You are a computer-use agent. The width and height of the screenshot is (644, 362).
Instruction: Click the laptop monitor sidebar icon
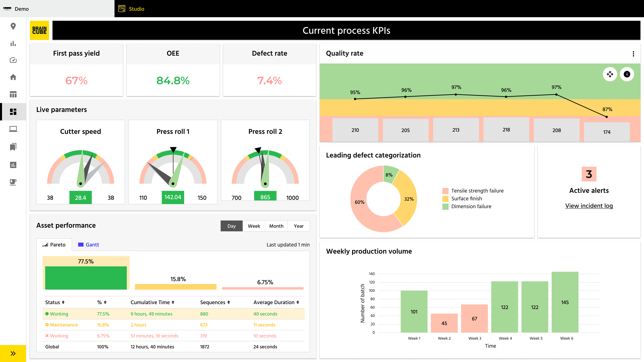[13, 129]
